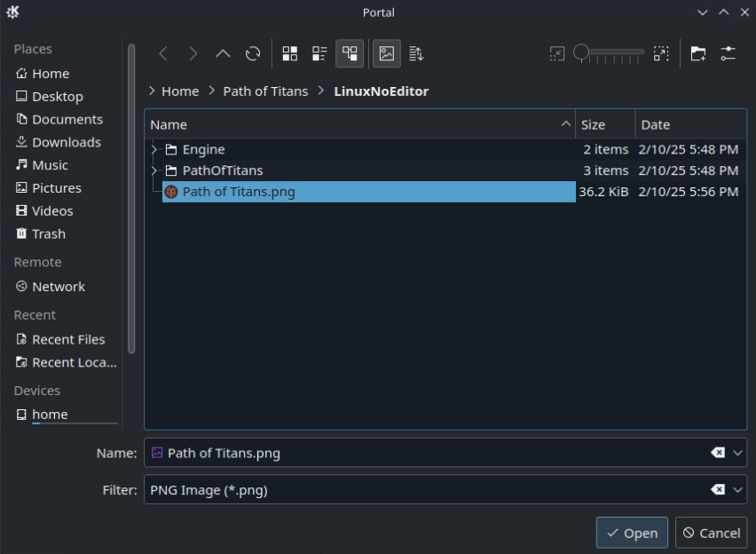Open the dialog options menu

coord(728,53)
